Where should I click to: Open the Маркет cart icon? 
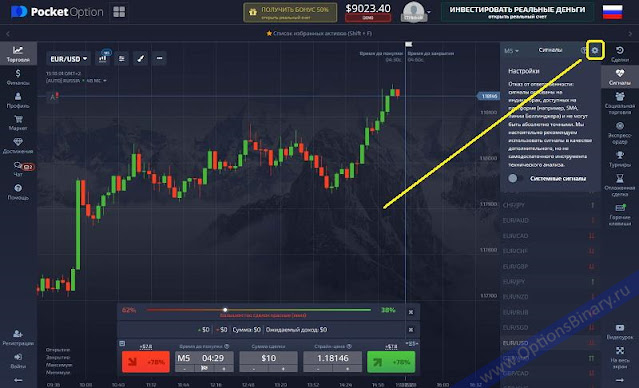point(18,123)
